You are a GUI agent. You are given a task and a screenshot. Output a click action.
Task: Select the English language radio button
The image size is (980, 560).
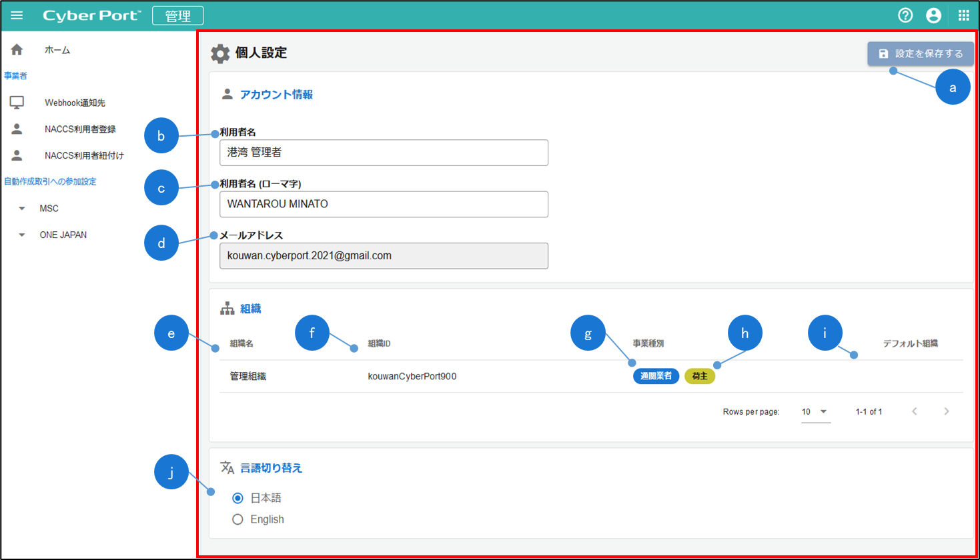237,519
